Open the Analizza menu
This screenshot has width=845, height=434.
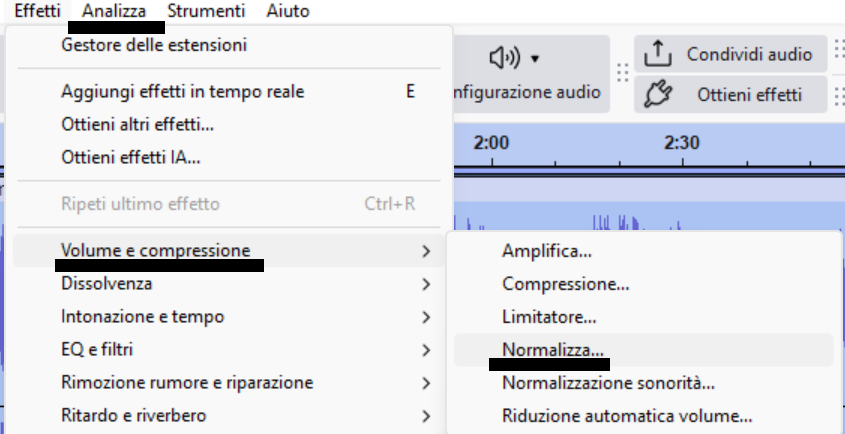pos(114,11)
